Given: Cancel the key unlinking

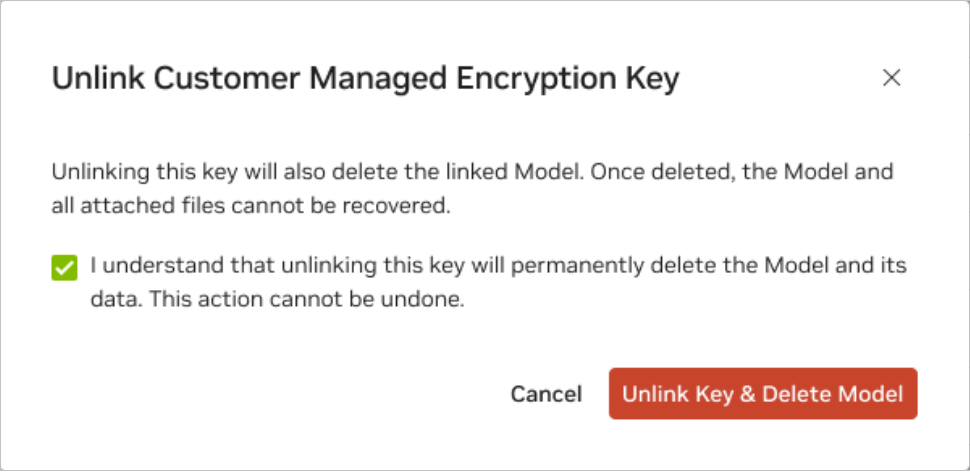Looking at the screenshot, I should [x=546, y=394].
